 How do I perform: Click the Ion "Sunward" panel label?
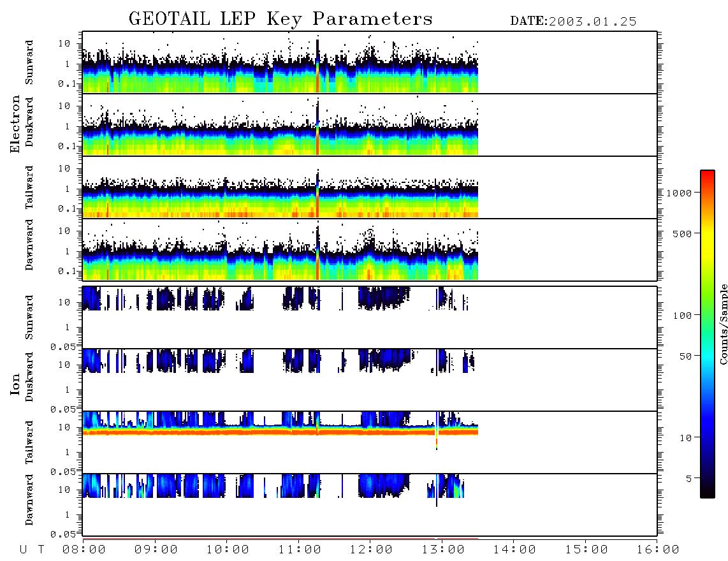pos(29,317)
